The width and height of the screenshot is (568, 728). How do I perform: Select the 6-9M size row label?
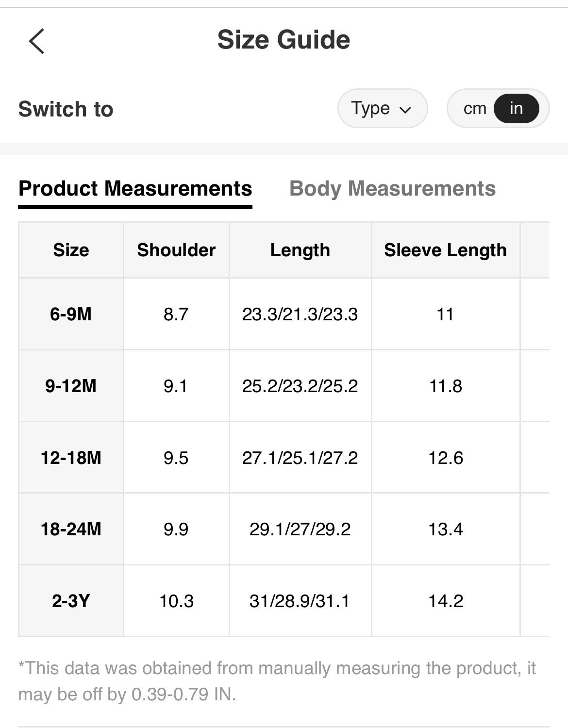click(71, 314)
